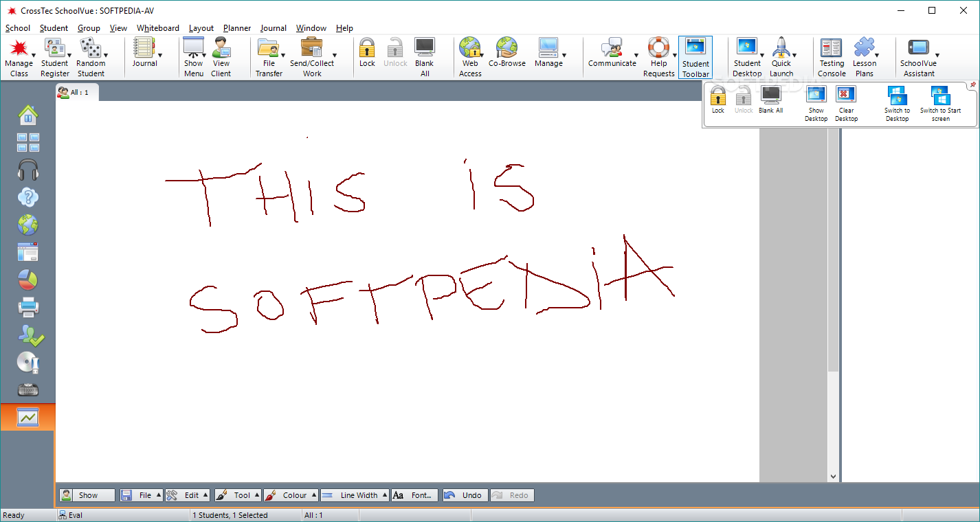Expand the Student Register dropdown arrow
The width and height of the screenshot is (980, 522).
[x=69, y=55]
